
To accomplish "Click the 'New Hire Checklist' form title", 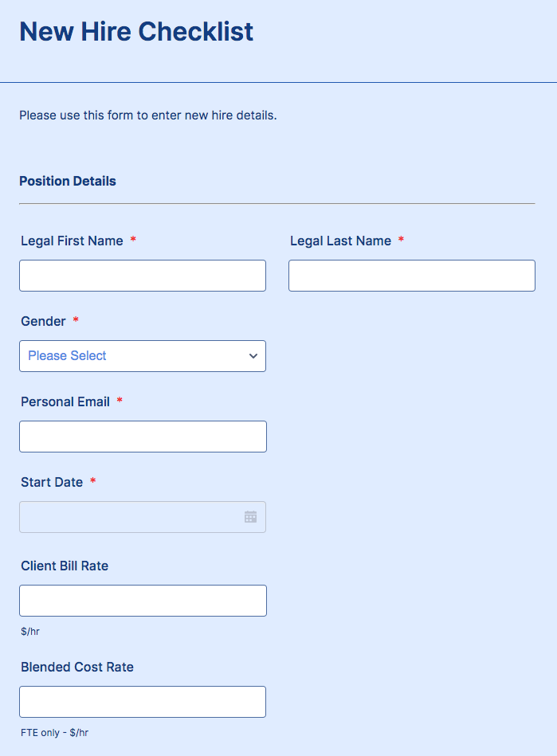I will pos(136,32).
